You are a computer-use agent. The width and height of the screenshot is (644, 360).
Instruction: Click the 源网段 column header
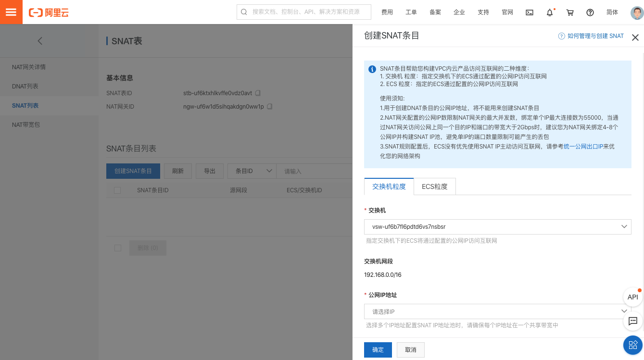click(239, 190)
